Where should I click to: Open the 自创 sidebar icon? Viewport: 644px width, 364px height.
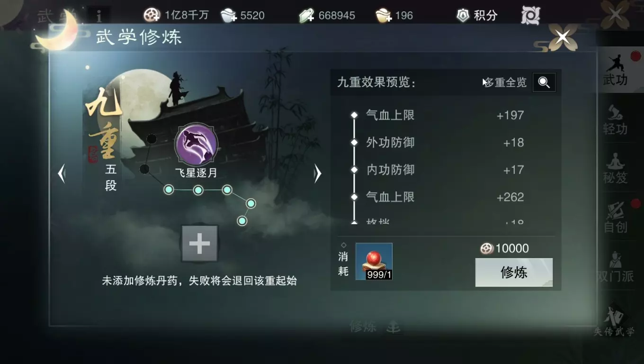pos(616,217)
